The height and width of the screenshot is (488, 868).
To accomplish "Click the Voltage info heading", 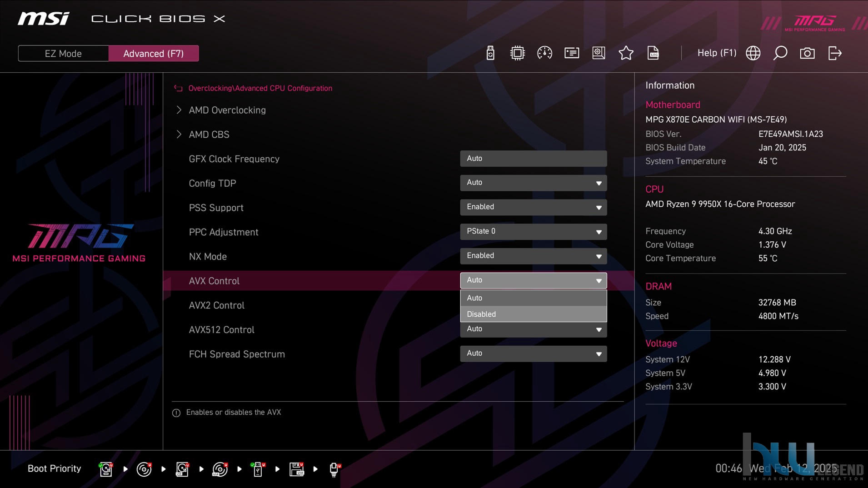I will tap(661, 344).
